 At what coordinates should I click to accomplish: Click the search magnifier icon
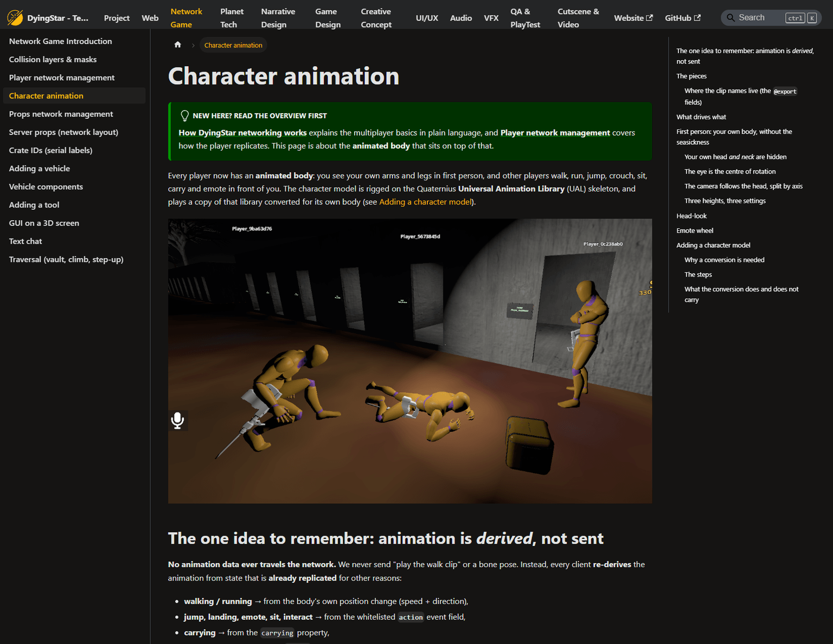731,18
